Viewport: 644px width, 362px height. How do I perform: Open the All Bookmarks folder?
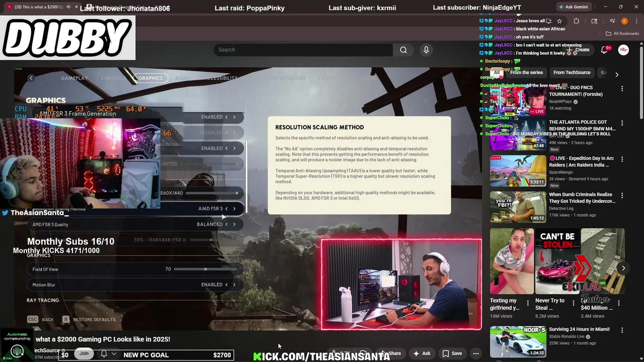(622, 34)
